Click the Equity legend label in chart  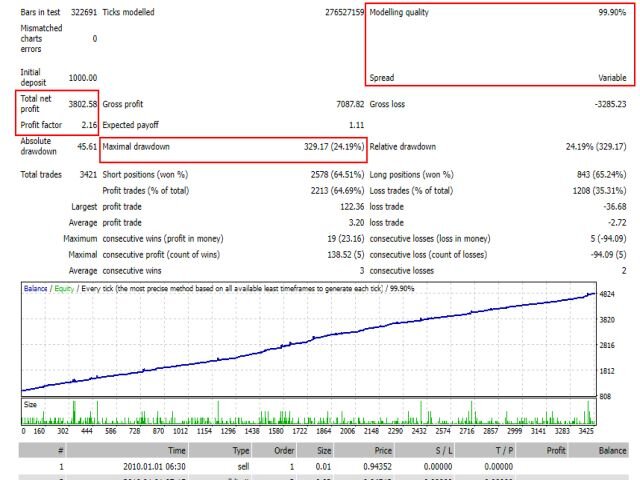click(x=64, y=289)
